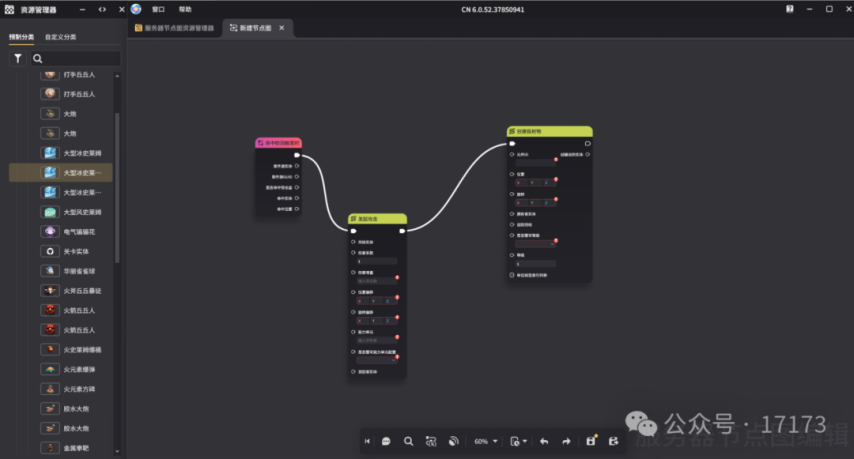The image size is (854, 459).
Task: Open the 窗口 menu
Action: 158,9
